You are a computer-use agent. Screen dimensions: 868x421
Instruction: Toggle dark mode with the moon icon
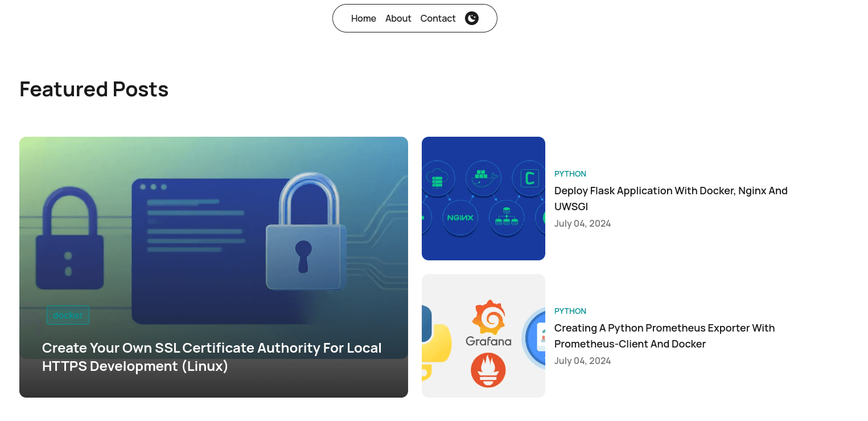click(471, 18)
